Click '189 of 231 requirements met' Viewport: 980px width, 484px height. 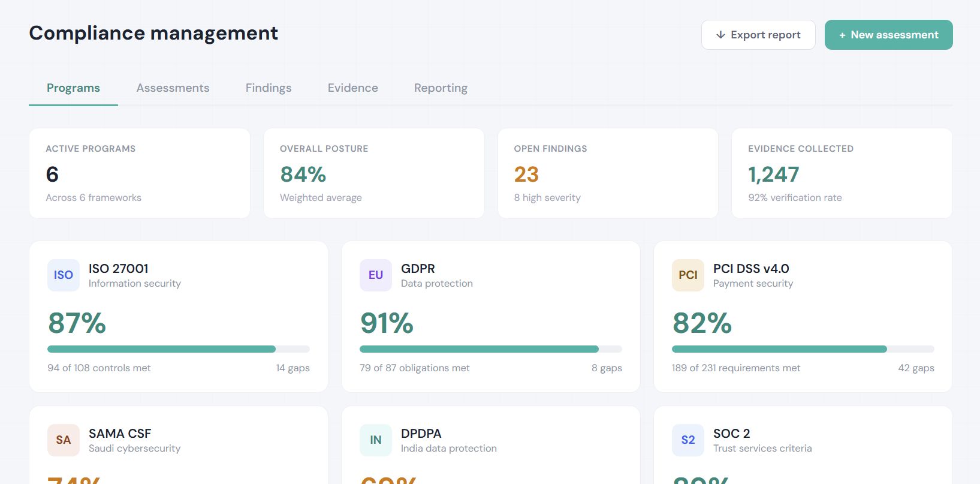(x=736, y=368)
